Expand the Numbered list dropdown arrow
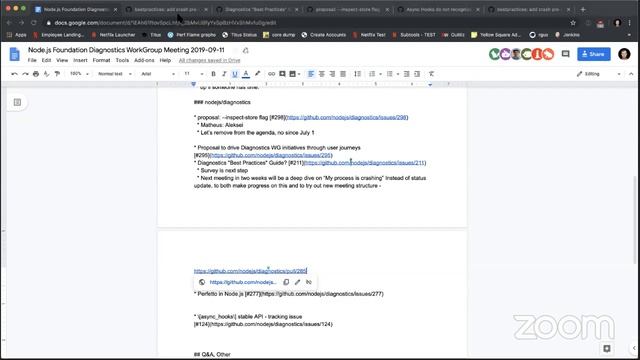640x360 pixels. click(x=380, y=74)
